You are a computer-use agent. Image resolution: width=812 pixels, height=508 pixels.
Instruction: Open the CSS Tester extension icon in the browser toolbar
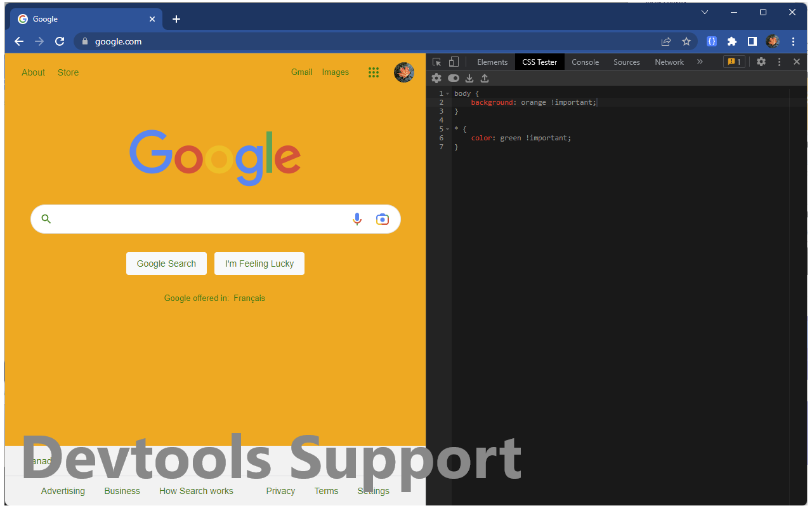(712, 41)
